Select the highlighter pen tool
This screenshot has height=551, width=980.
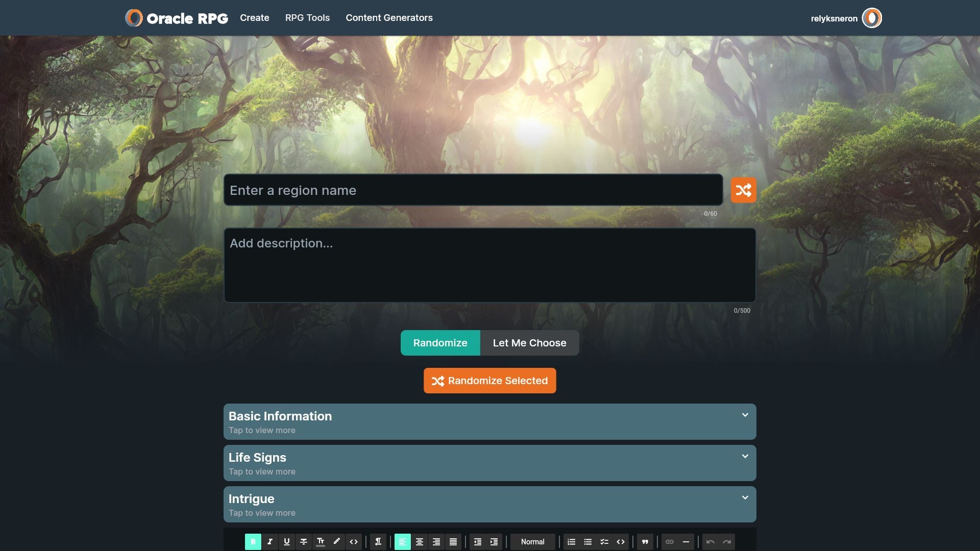click(337, 542)
